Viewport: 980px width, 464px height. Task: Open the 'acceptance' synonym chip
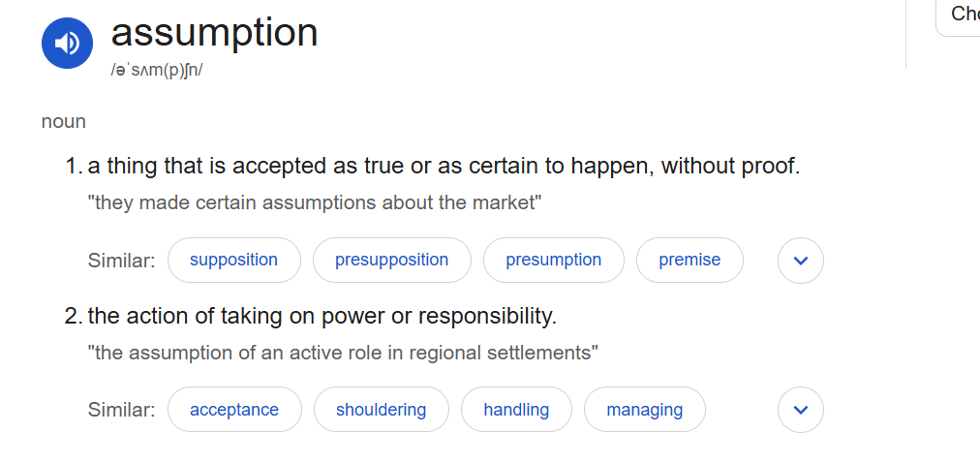click(234, 410)
